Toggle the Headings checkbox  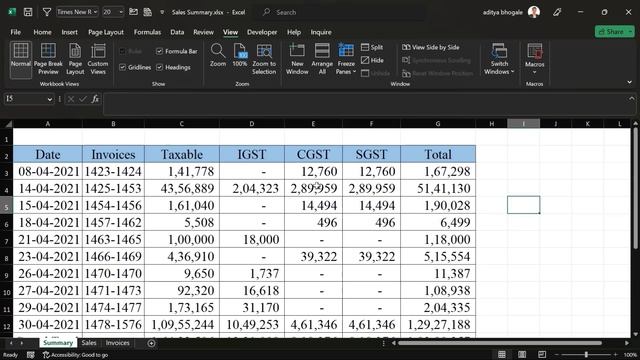(x=160, y=67)
